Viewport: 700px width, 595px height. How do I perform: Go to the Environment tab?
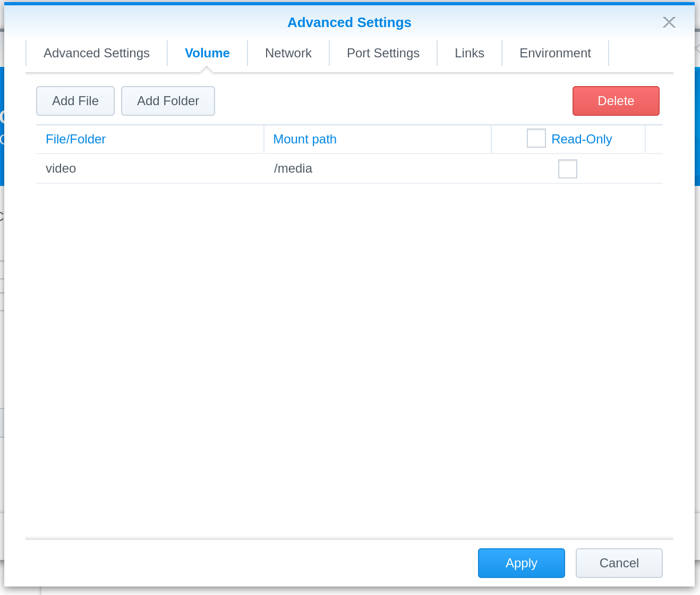[x=555, y=53]
